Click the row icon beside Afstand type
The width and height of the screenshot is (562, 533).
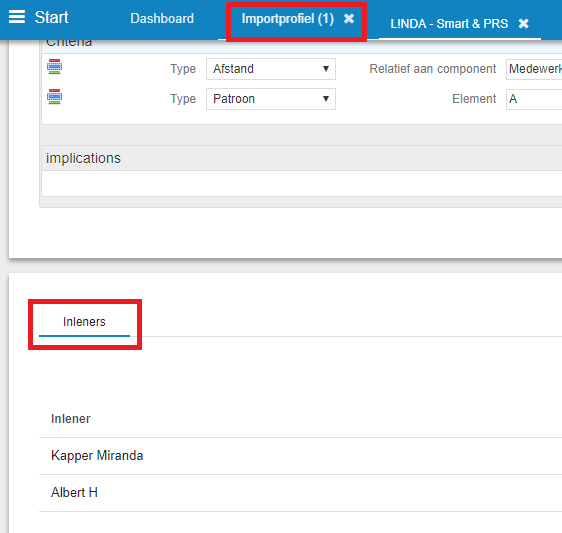tap(54, 67)
